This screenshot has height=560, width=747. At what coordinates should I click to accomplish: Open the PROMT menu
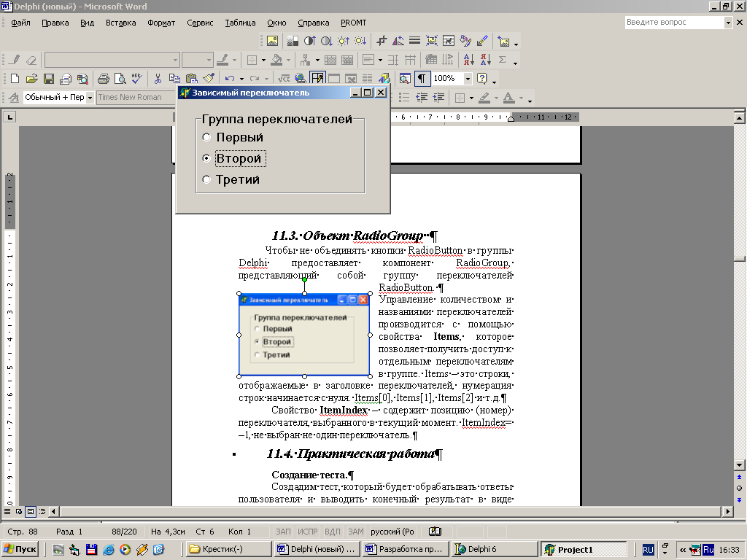coord(354,23)
